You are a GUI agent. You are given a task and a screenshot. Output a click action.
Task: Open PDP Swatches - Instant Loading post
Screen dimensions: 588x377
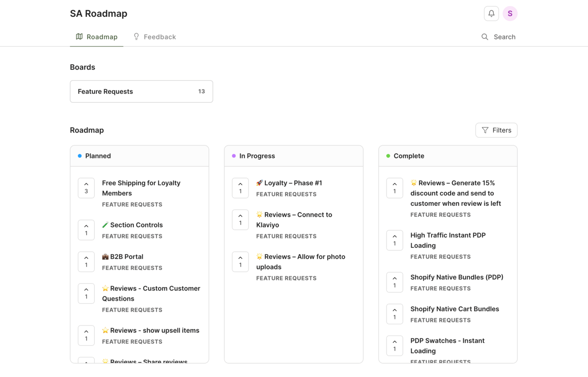(447, 346)
